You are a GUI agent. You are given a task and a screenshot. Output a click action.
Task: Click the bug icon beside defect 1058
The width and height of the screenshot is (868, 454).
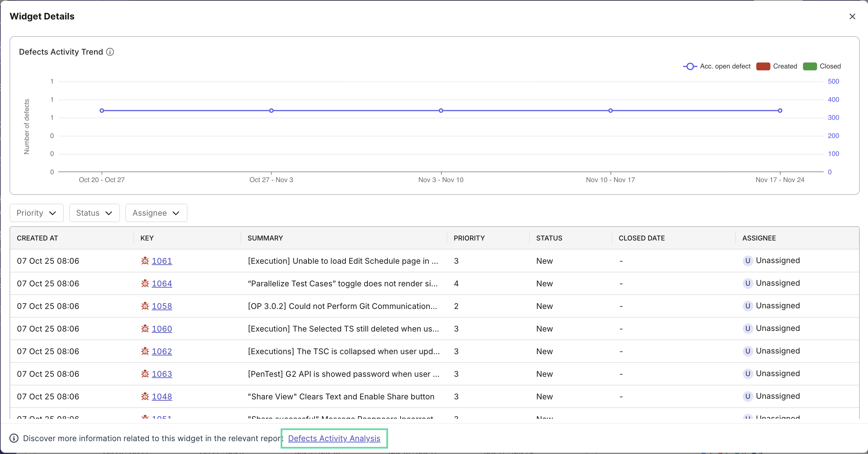pos(145,306)
